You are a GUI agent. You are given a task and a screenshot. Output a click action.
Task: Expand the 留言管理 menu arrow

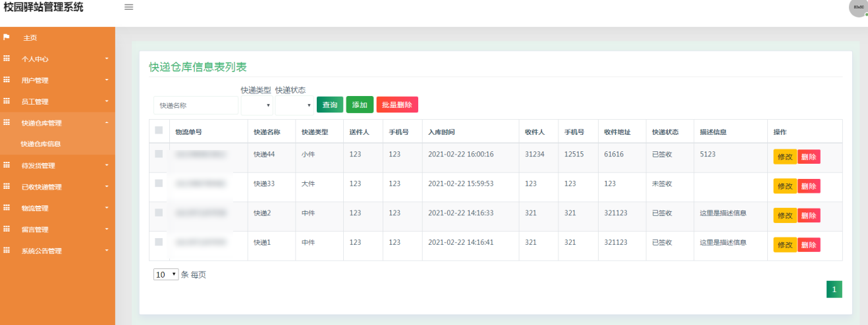[x=107, y=230]
